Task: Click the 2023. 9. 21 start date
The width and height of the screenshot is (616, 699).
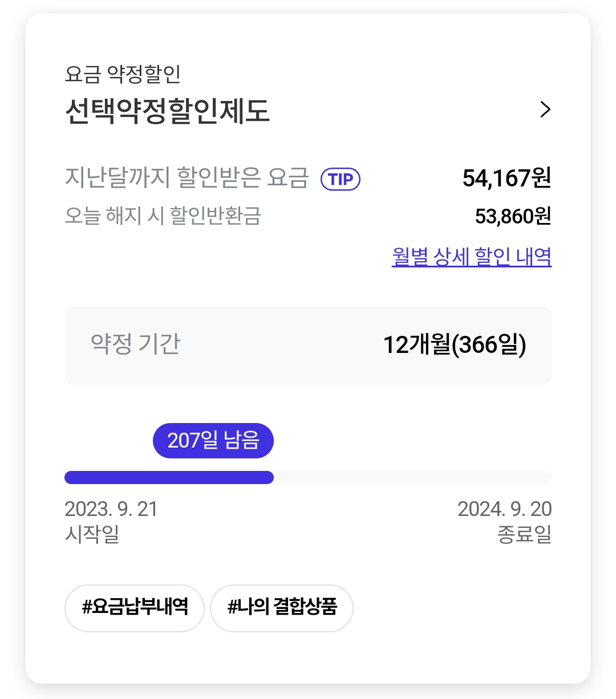Action: coord(111,509)
